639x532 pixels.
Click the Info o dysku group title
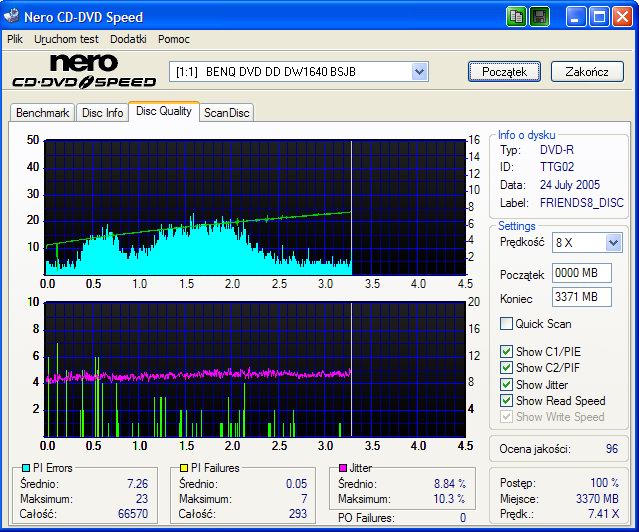coord(527,135)
